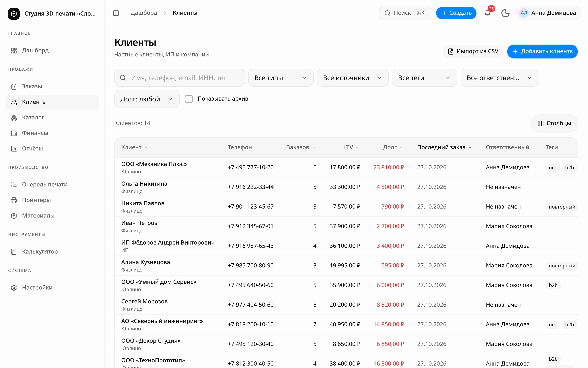Click the Материалы box icon

14,216
